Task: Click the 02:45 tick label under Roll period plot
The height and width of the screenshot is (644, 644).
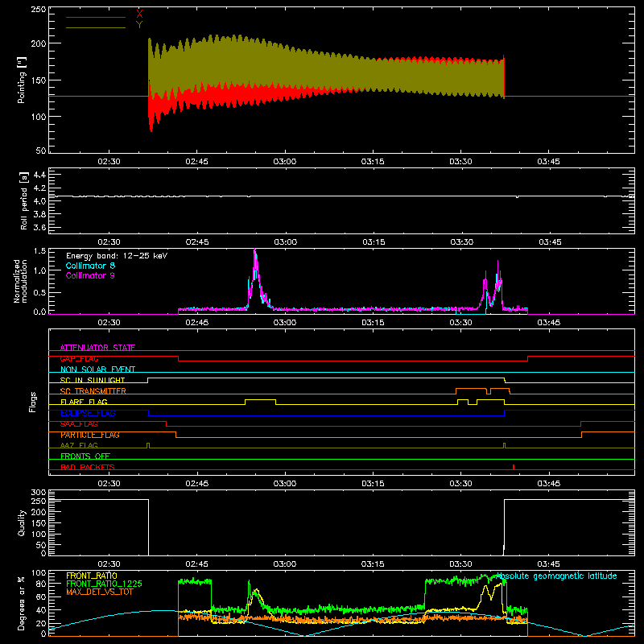Action: 197,242
